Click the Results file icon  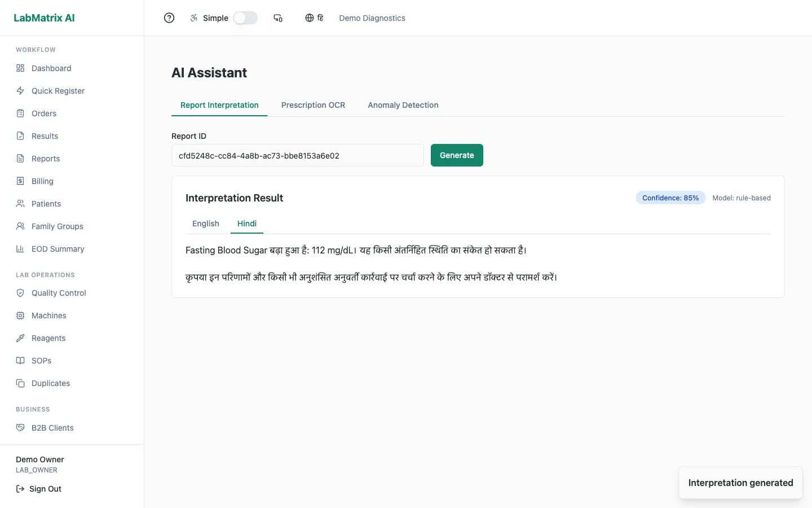[x=20, y=136]
